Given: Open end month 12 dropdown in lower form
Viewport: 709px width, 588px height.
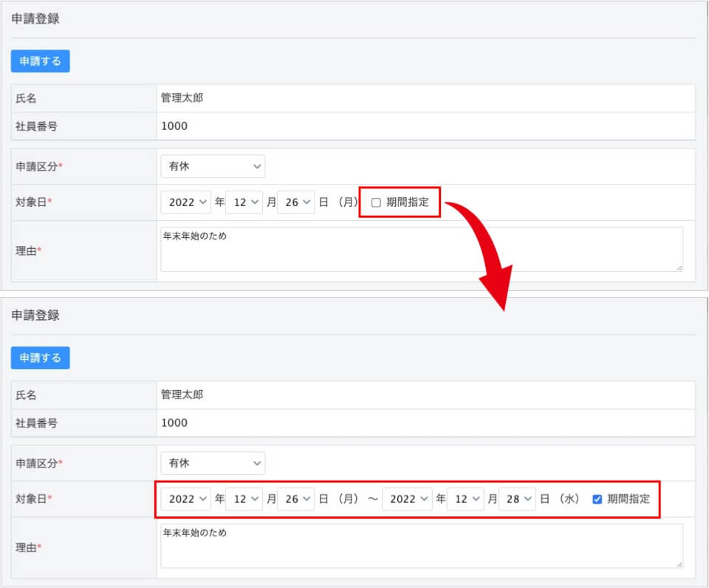Looking at the screenshot, I should click(465, 499).
